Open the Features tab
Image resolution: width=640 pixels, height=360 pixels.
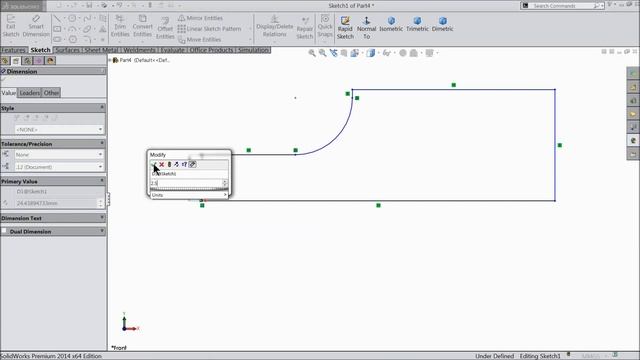(13, 50)
